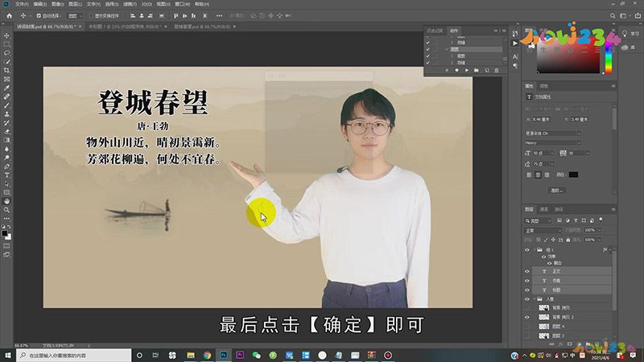Click the lock all layer icon

pyautogui.click(x=568, y=240)
